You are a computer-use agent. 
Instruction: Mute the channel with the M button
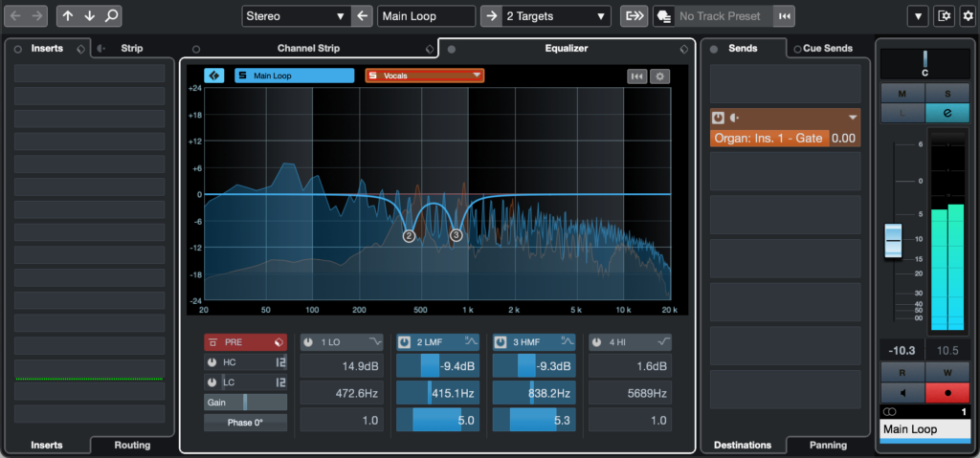(902, 93)
